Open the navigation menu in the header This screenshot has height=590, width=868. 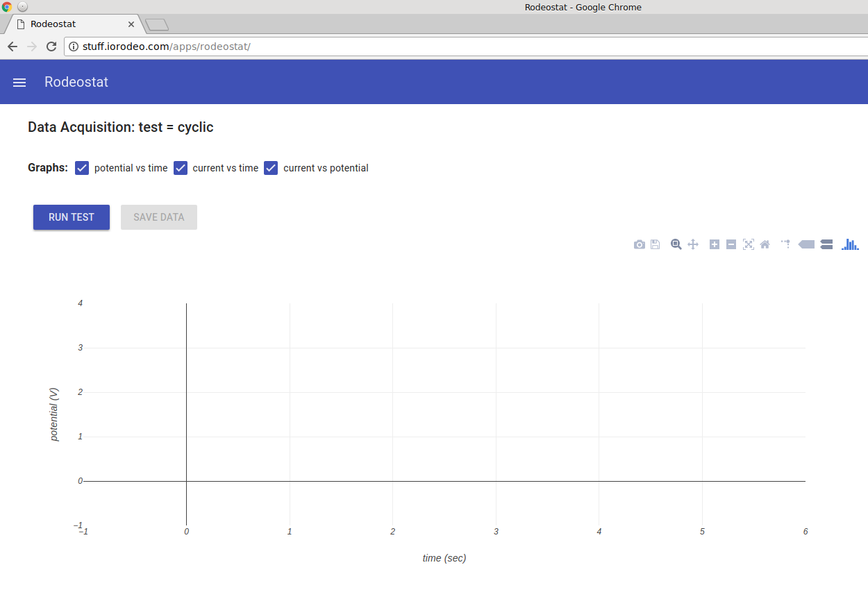coord(19,82)
